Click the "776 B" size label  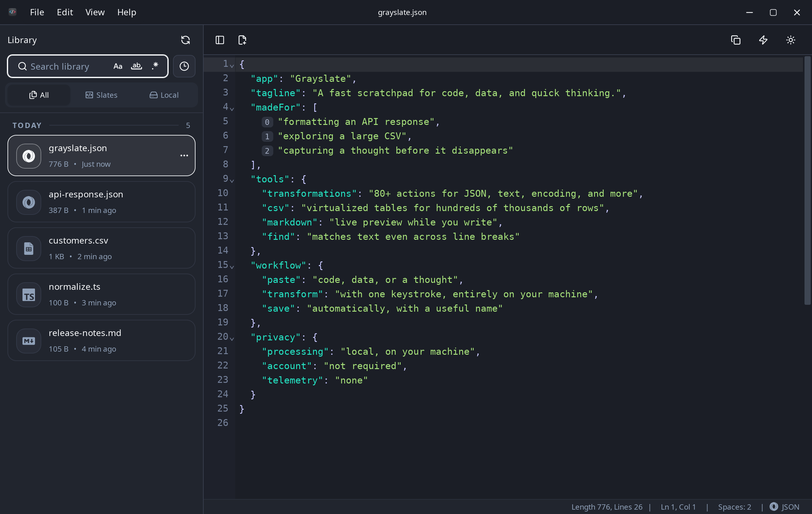click(59, 164)
